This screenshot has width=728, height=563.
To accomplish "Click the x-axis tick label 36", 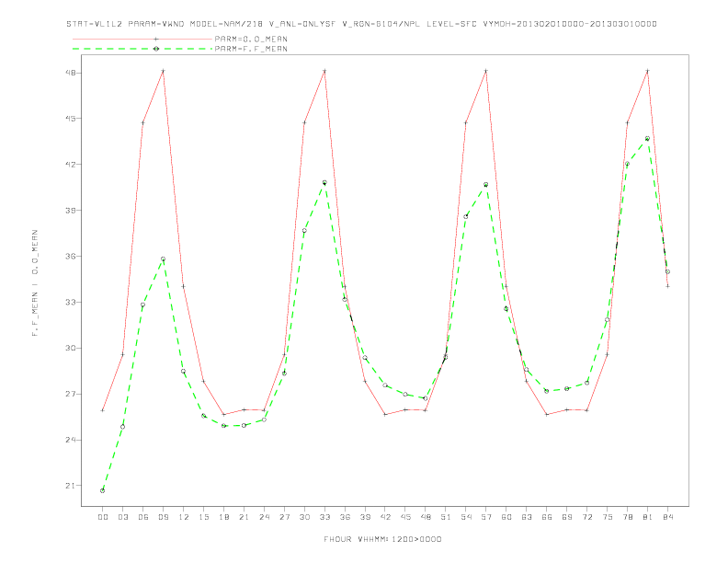I will 345,517.
